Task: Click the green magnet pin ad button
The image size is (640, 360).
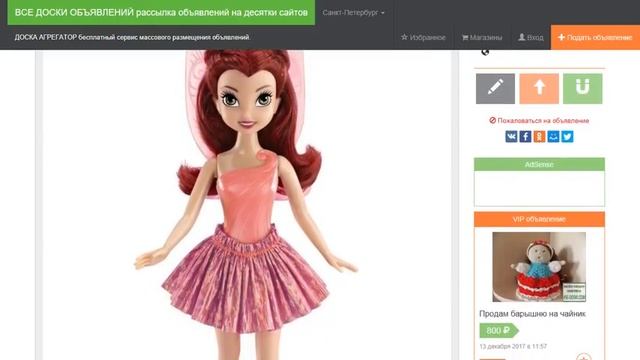Action: 582,89
